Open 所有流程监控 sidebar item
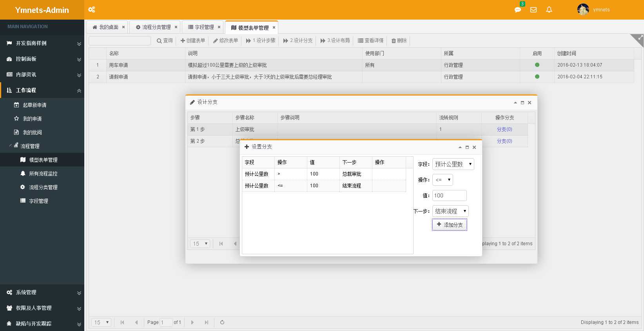 click(x=42, y=174)
